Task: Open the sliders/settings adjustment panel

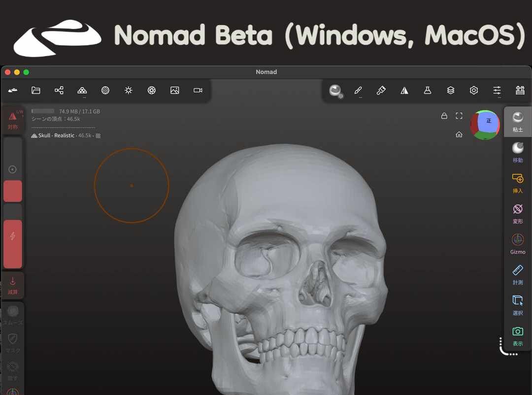Action: coord(497,91)
